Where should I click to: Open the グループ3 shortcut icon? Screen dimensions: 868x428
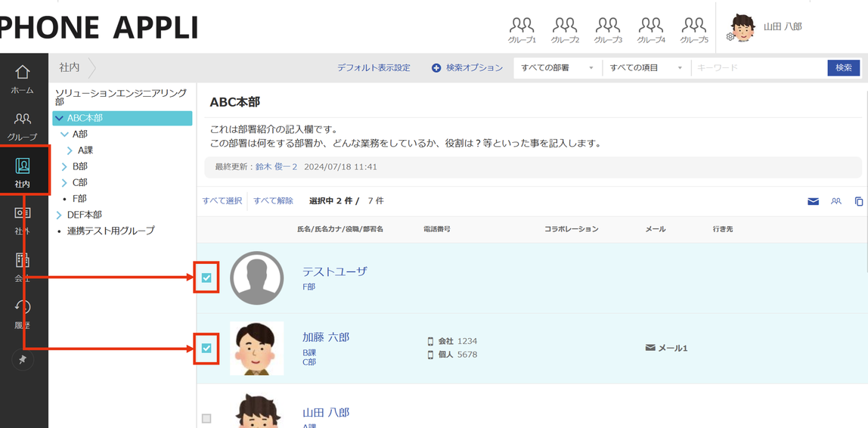[608, 30]
